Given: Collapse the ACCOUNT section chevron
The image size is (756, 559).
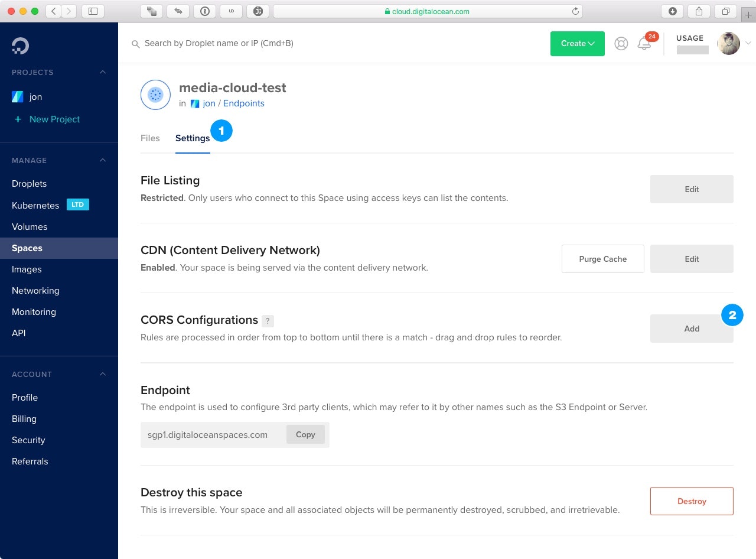Looking at the screenshot, I should click(103, 374).
